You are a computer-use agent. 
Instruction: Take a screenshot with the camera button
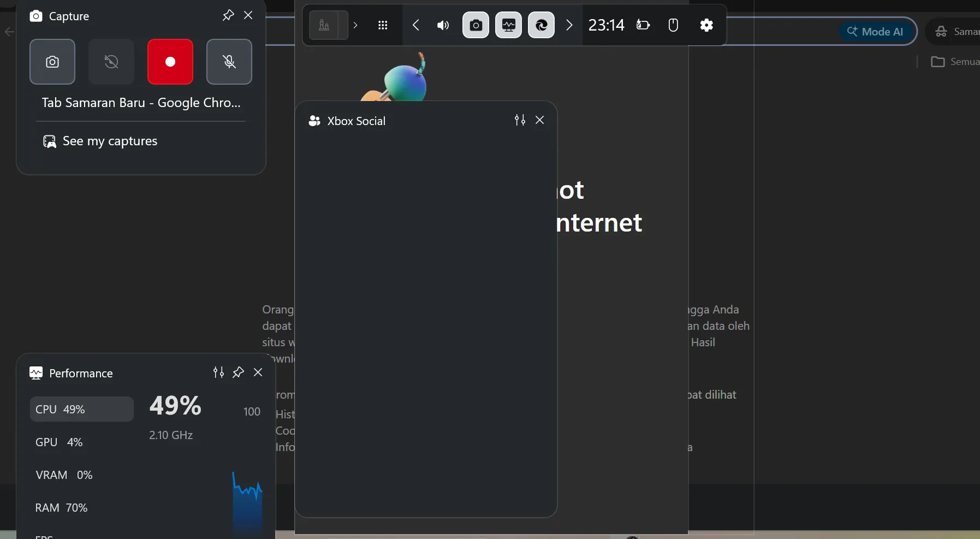click(52, 62)
